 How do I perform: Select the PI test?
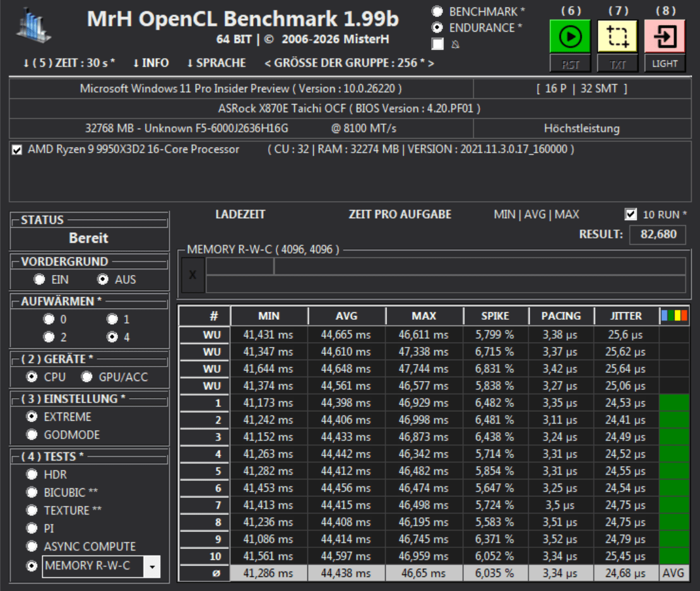click(32, 528)
